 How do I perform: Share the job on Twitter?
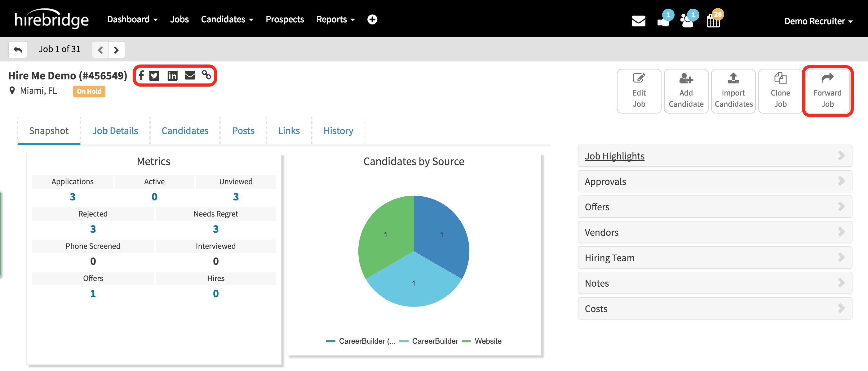[x=154, y=76]
